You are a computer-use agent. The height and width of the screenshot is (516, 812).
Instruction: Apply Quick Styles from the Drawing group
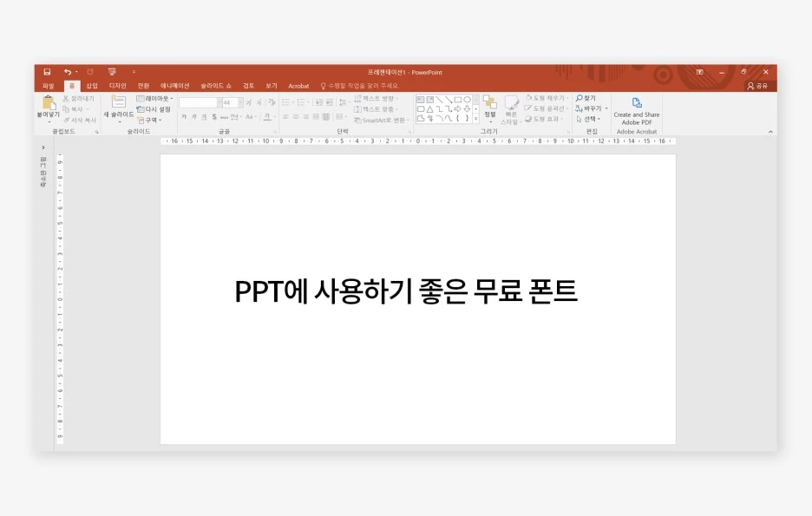click(511, 108)
